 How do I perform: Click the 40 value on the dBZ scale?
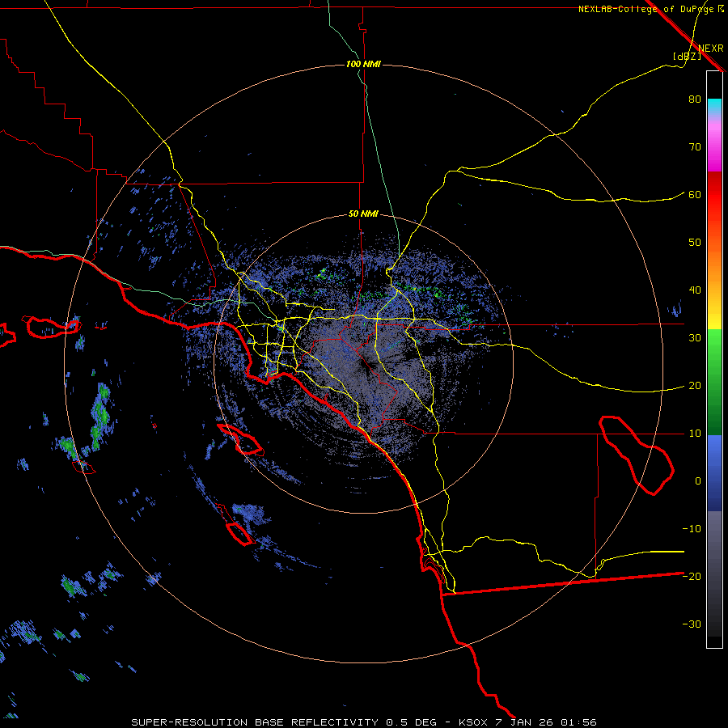click(695, 290)
